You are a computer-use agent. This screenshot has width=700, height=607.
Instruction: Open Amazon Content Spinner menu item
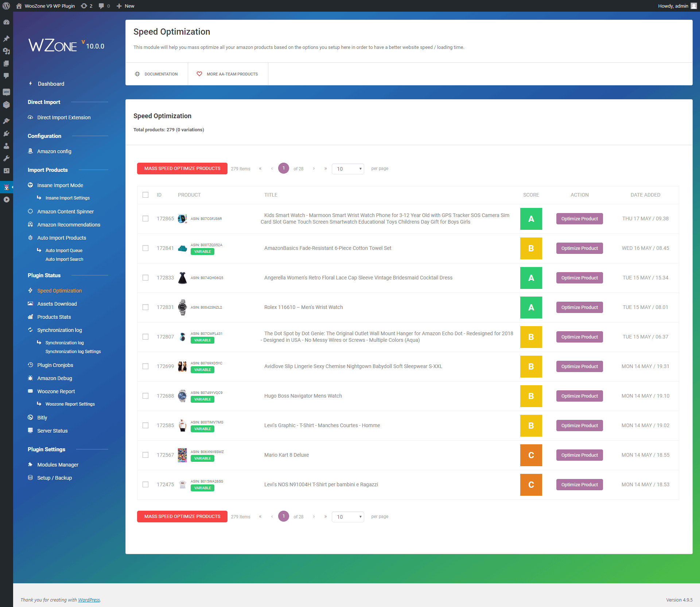[x=66, y=212]
